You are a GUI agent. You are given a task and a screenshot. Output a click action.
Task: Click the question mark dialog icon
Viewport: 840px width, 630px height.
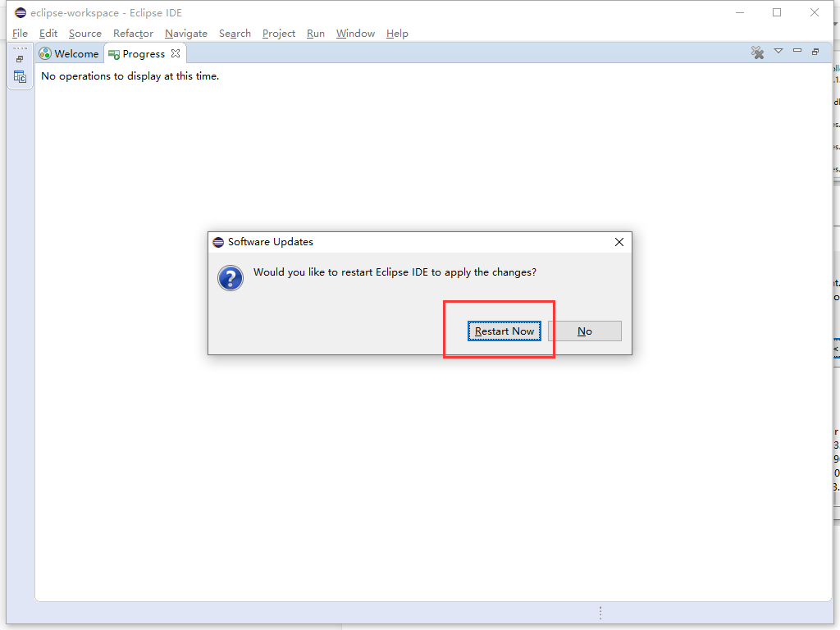[231, 278]
